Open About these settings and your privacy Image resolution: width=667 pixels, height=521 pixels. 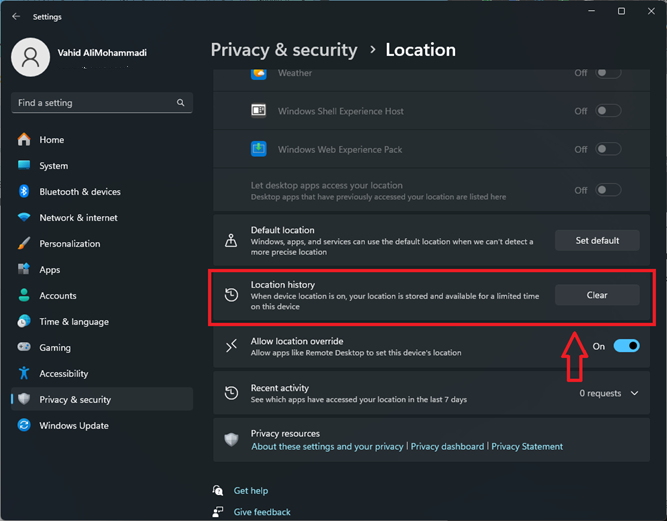click(327, 446)
